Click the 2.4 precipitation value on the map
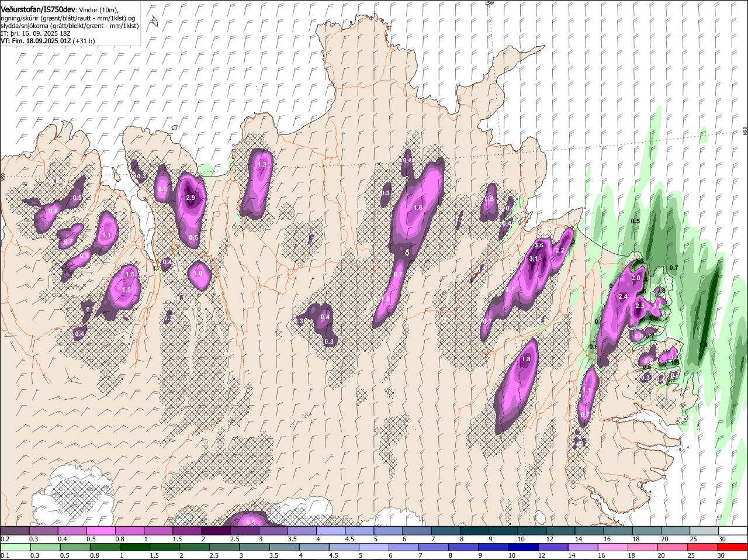This screenshot has height=560, width=748. (623, 297)
